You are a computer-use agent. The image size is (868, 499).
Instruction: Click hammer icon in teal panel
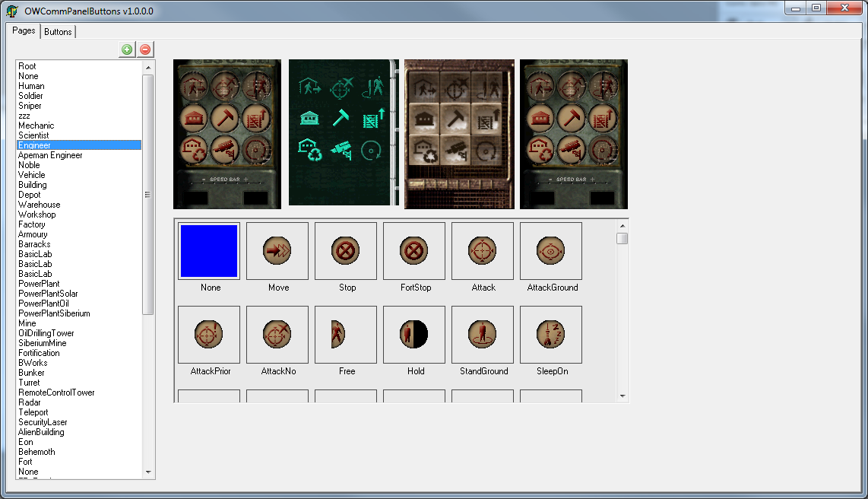(341, 117)
